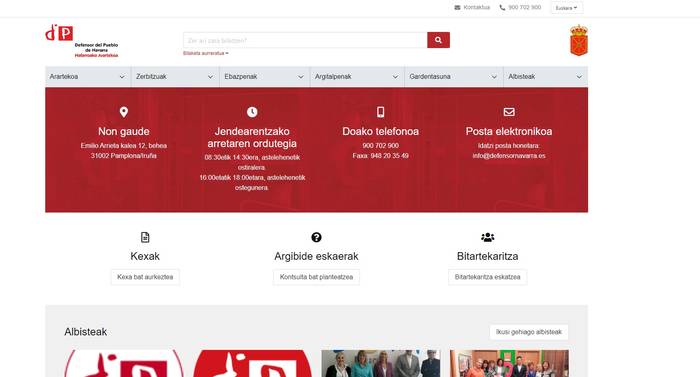Click the Non gaude heading
Screen dimensions: 700x377
click(124, 131)
